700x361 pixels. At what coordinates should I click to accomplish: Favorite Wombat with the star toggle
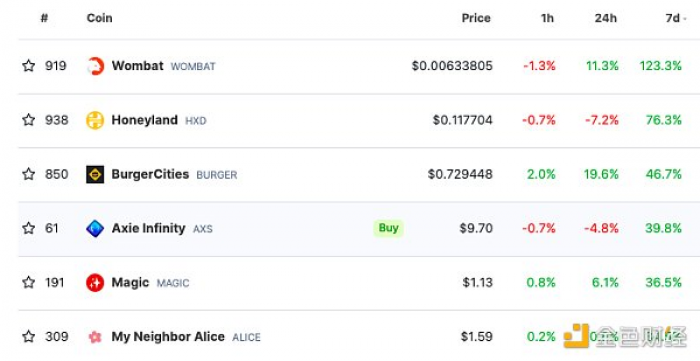tap(29, 66)
